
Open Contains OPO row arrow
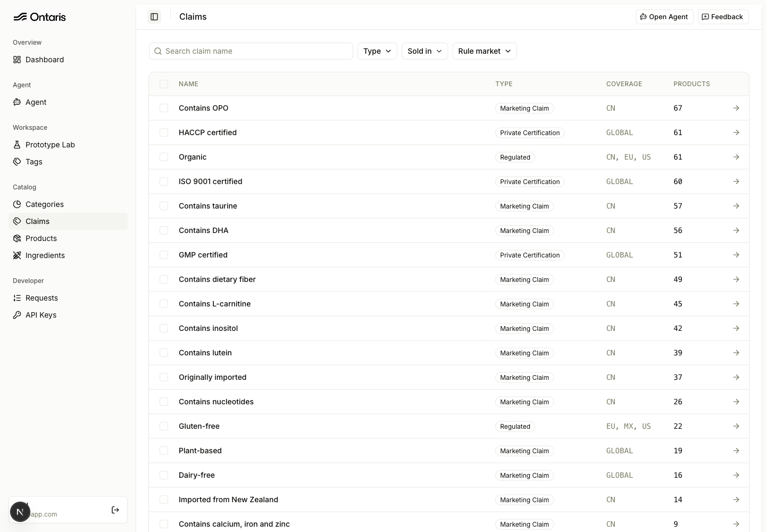(x=736, y=108)
